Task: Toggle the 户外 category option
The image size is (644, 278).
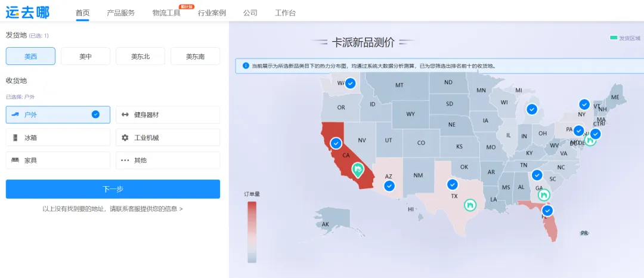Action: tap(58, 115)
